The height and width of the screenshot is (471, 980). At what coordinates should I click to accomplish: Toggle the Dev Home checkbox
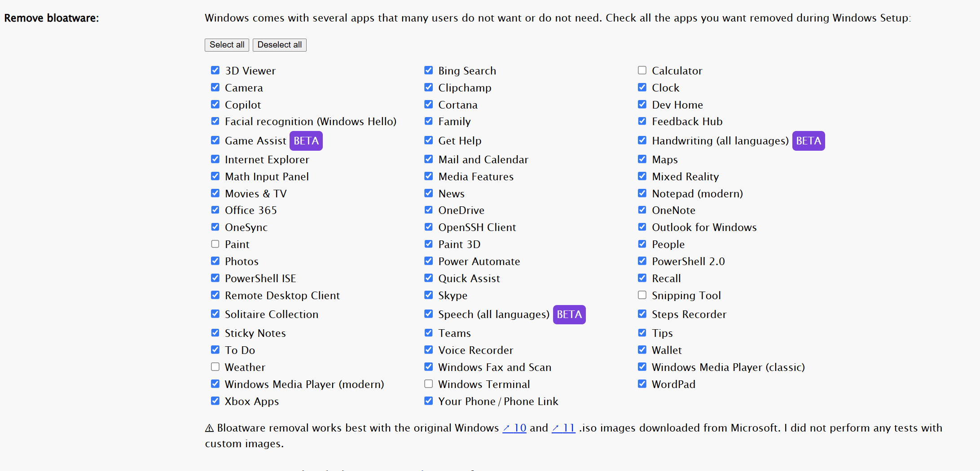[x=642, y=105]
